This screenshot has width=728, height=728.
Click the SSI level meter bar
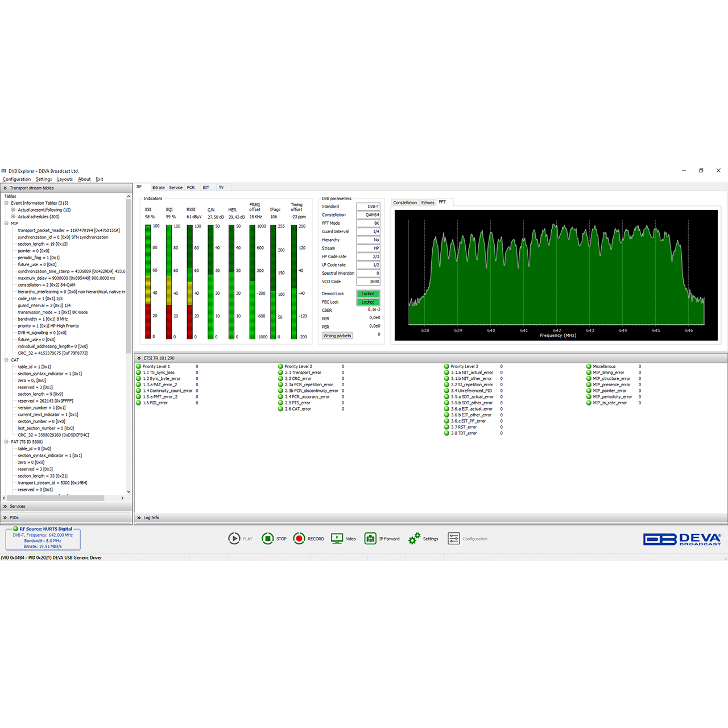pos(148,282)
